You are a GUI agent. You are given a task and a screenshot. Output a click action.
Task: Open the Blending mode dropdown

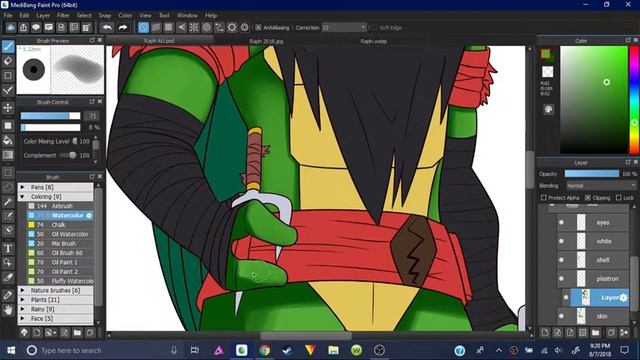(x=601, y=186)
